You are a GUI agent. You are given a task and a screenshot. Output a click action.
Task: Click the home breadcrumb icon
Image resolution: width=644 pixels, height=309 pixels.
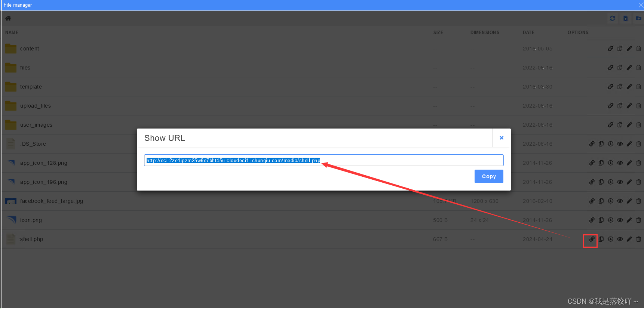coord(8,18)
